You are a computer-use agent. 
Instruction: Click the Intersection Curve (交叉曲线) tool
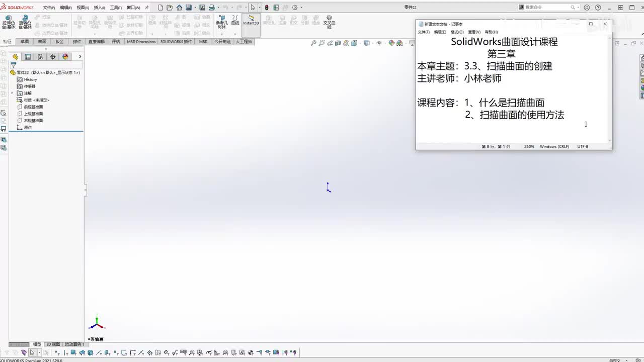coord(329,22)
